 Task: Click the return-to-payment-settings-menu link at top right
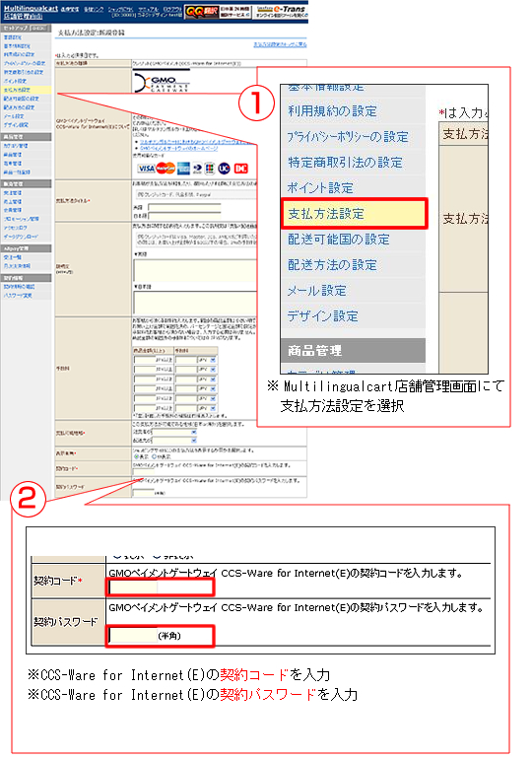pyautogui.click(x=280, y=44)
